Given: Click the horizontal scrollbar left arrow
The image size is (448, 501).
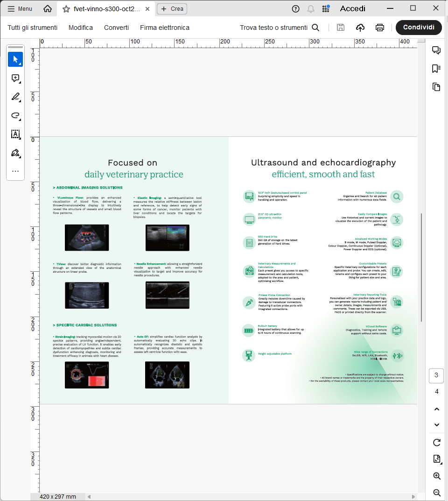Looking at the screenshot, I should 89,496.
